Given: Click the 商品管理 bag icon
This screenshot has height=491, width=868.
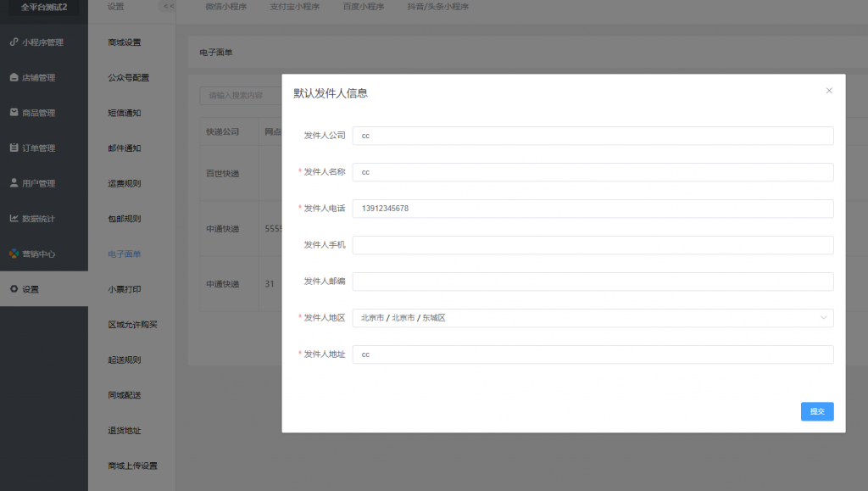Looking at the screenshot, I should click(x=14, y=113).
